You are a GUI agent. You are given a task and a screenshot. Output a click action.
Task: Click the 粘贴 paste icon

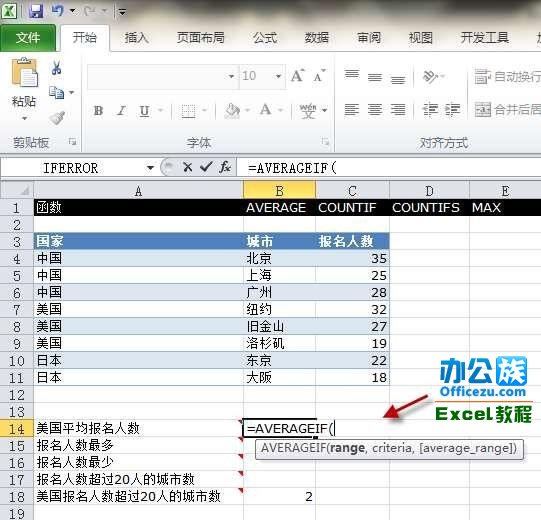pos(24,73)
